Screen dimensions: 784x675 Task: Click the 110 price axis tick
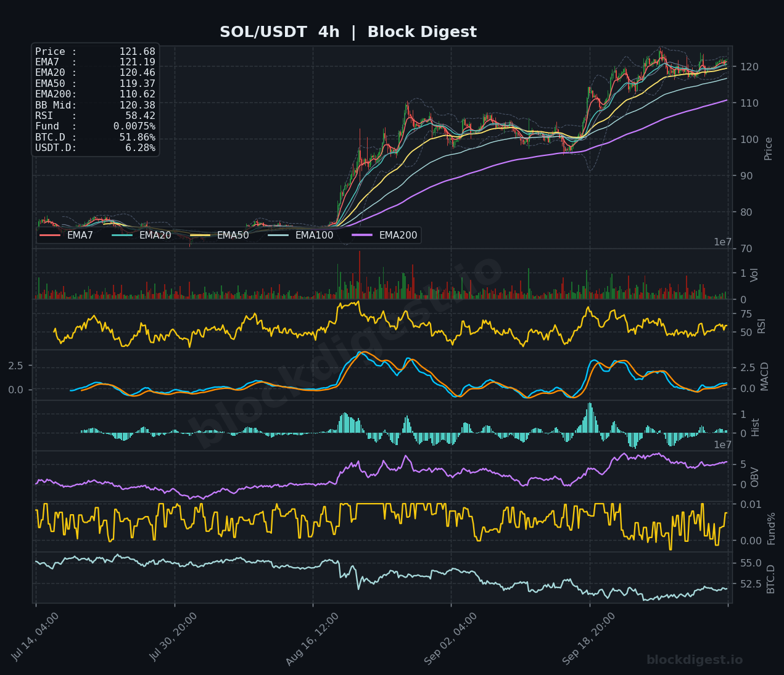pos(749,103)
